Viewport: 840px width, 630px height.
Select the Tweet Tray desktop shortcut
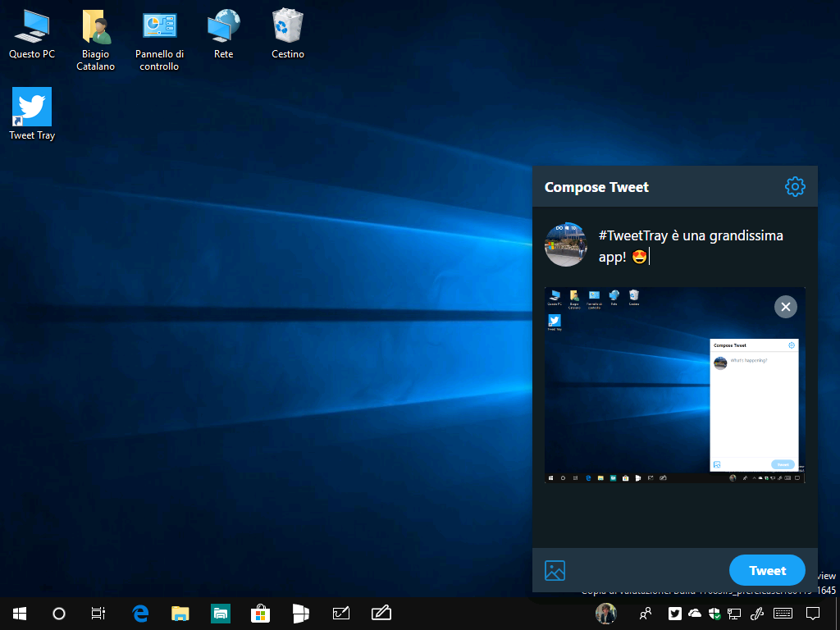point(32,114)
